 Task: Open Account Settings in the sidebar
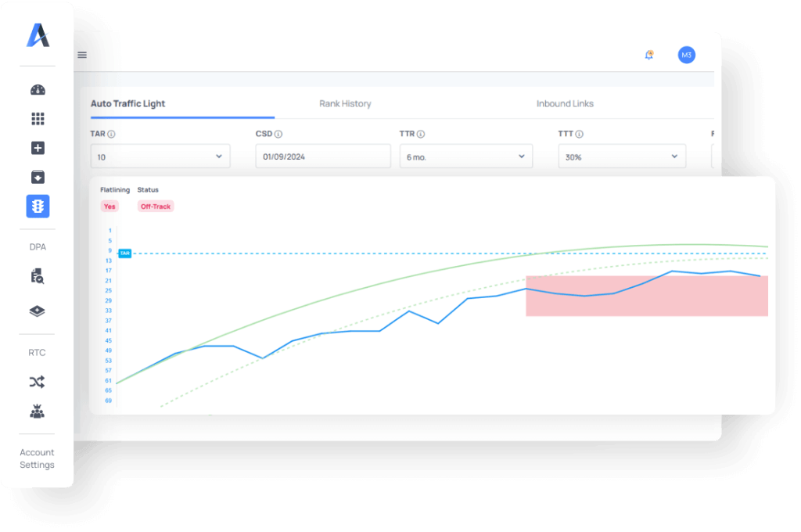(37, 458)
